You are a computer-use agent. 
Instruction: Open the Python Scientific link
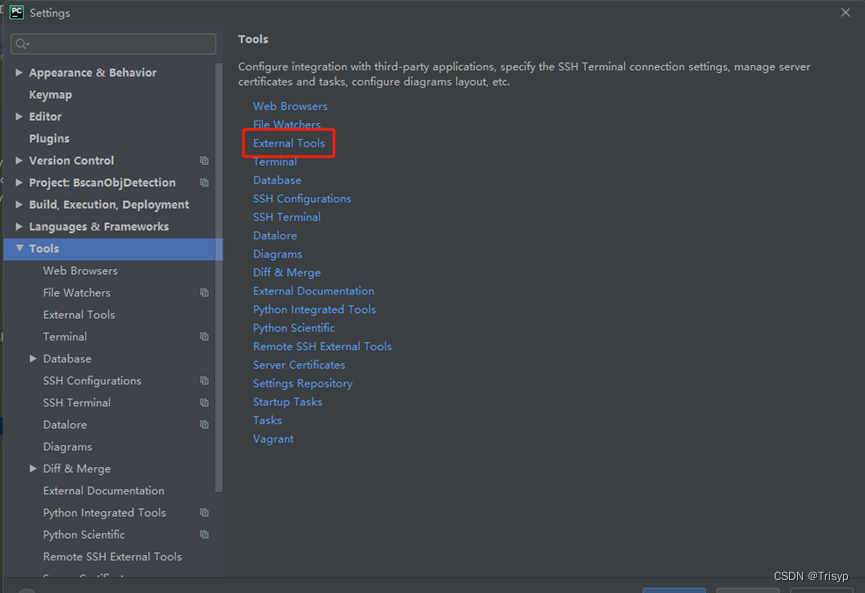coord(294,328)
